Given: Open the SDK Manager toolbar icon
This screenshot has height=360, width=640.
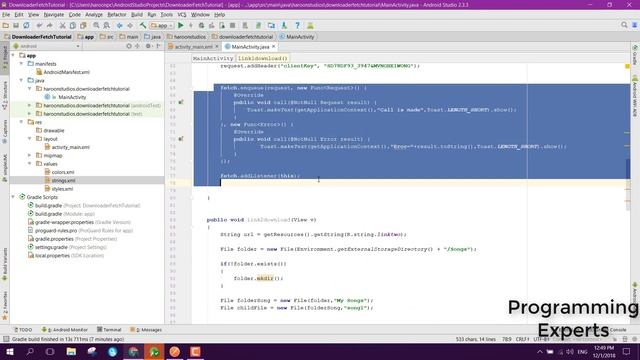Looking at the screenshot, I should tap(284, 25).
